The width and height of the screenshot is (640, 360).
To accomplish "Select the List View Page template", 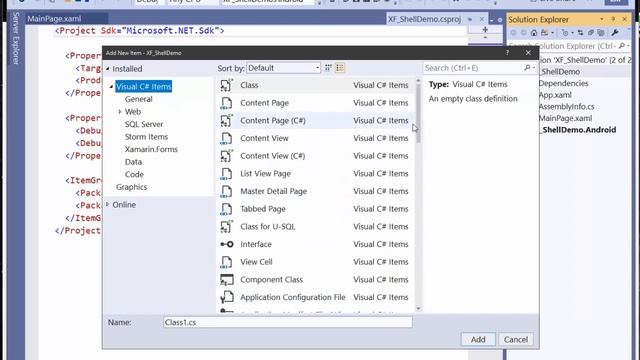I will point(316,173).
